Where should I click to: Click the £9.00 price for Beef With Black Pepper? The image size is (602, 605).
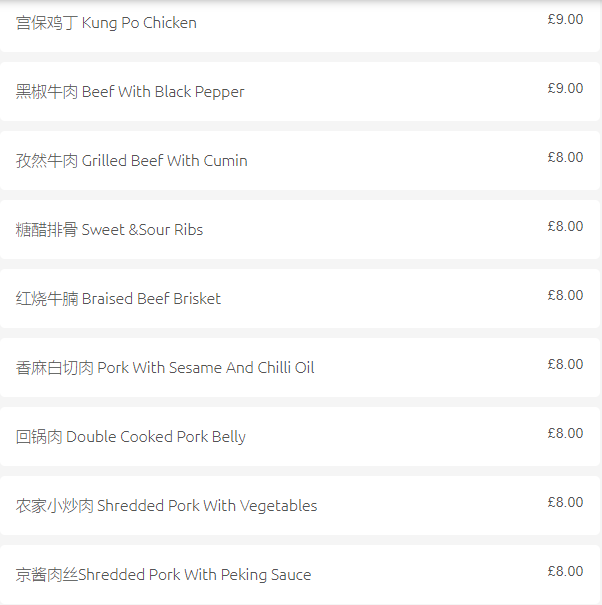coord(565,88)
